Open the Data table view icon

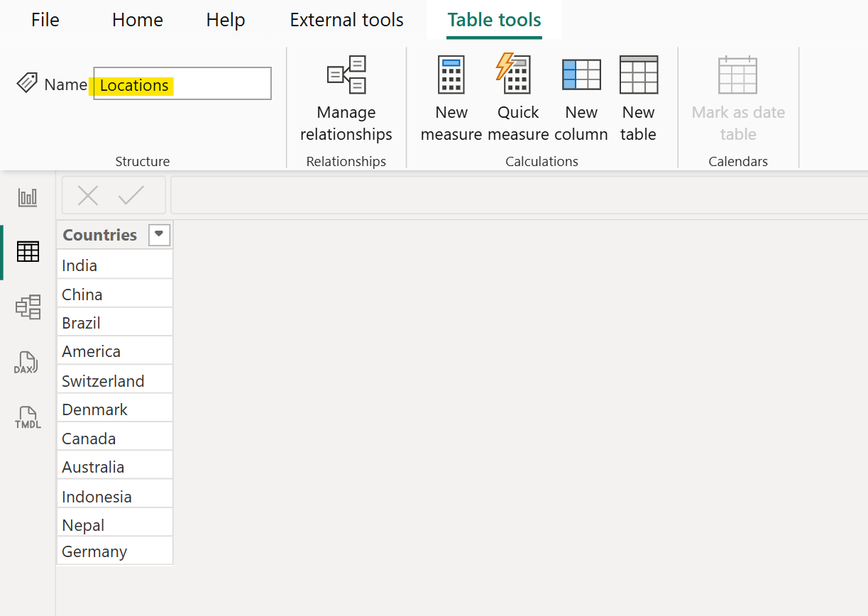[x=27, y=251]
